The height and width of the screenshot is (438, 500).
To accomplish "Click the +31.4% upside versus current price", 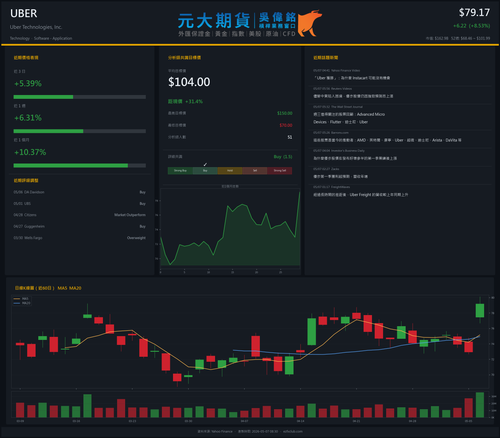I will click(194, 101).
